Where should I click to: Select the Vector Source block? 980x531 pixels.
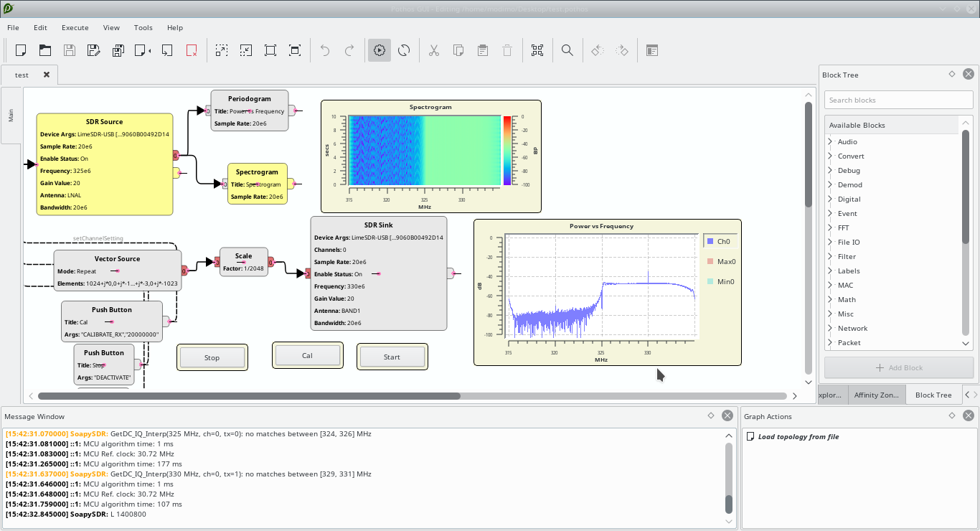(x=118, y=270)
